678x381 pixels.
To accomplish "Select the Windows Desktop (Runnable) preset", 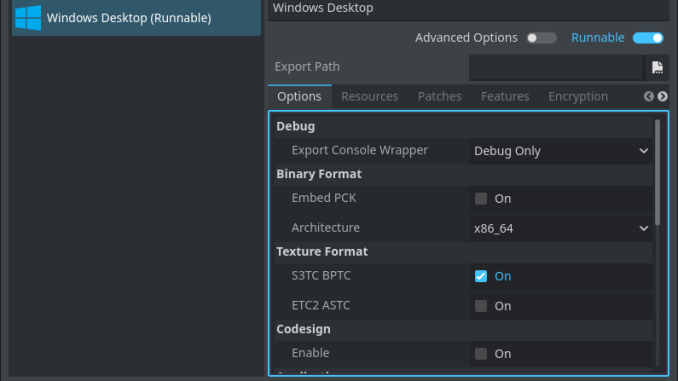I will click(136, 18).
